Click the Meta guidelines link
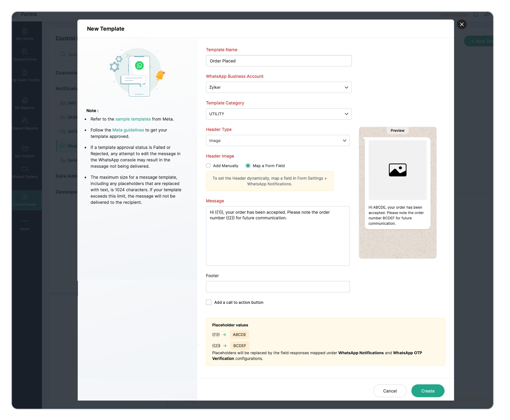Viewport: 510px width, 420px height. (128, 130)
